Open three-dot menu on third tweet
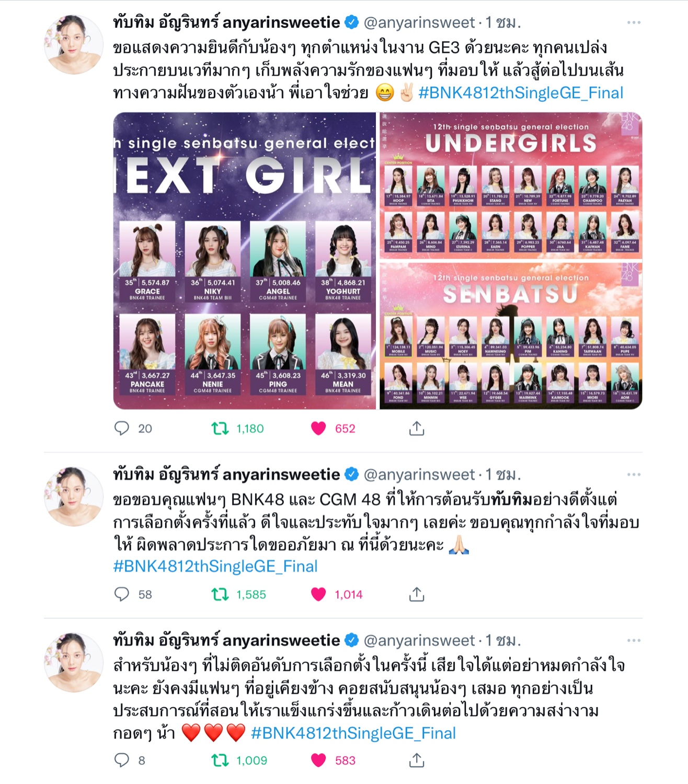Image resolution: width=688 pixels, height=784 pixels. pyautogui.click(x=634, y=640)
